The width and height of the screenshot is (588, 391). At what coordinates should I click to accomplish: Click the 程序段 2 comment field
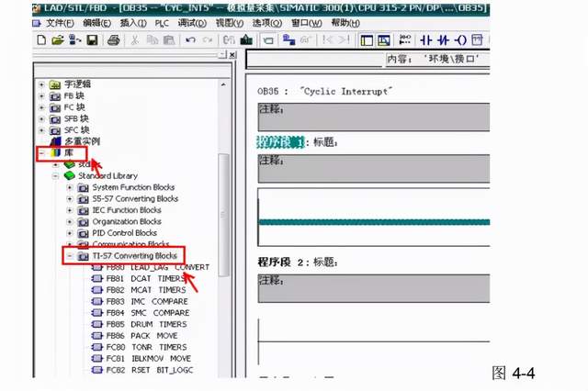tap(374, 288)
